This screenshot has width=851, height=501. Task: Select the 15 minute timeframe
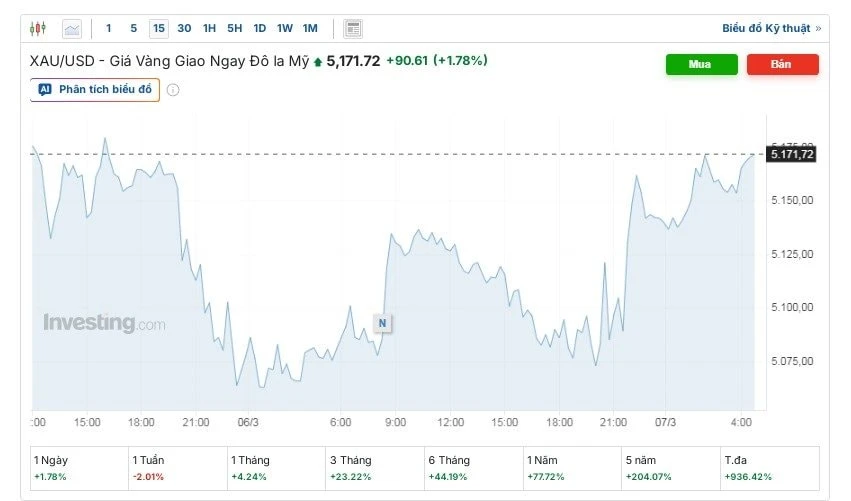coord(159,28)
